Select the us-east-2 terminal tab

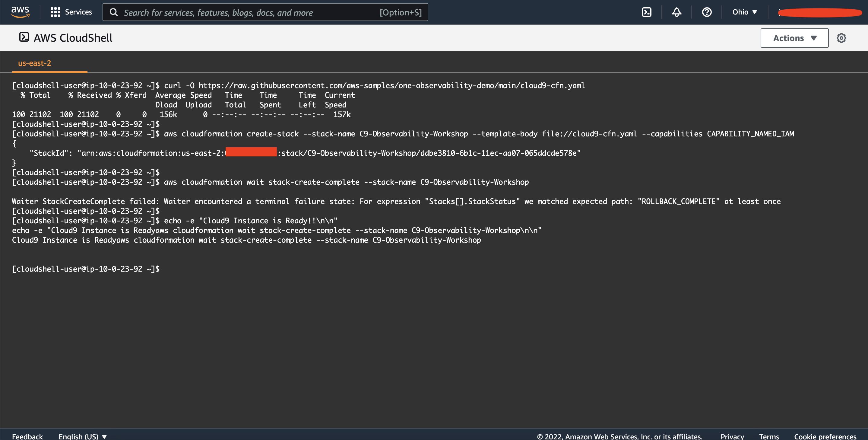coord(35,63)
